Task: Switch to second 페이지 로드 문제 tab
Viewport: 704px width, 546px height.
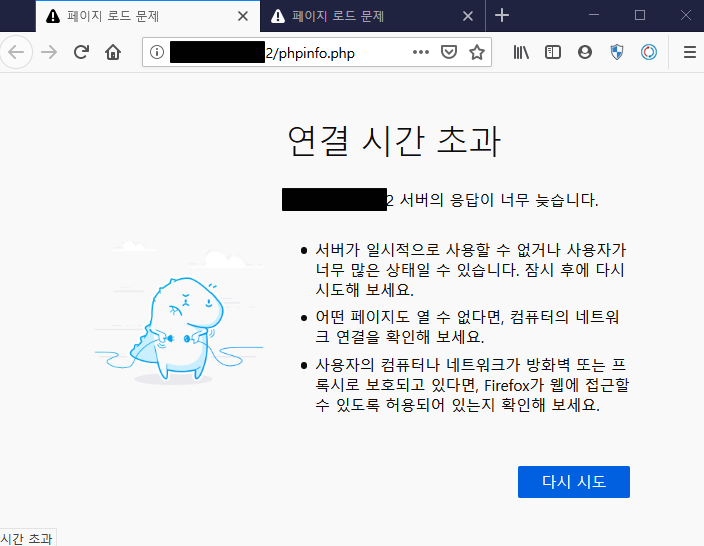Action: pyautogui.click(x=359, y=17)
